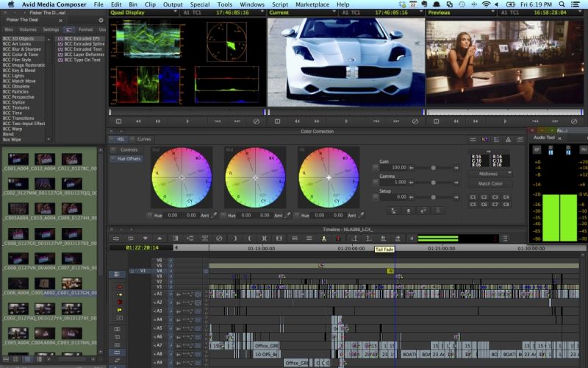Click the Match Color button
The image size is (588, 368).
(x=490, y=183)
